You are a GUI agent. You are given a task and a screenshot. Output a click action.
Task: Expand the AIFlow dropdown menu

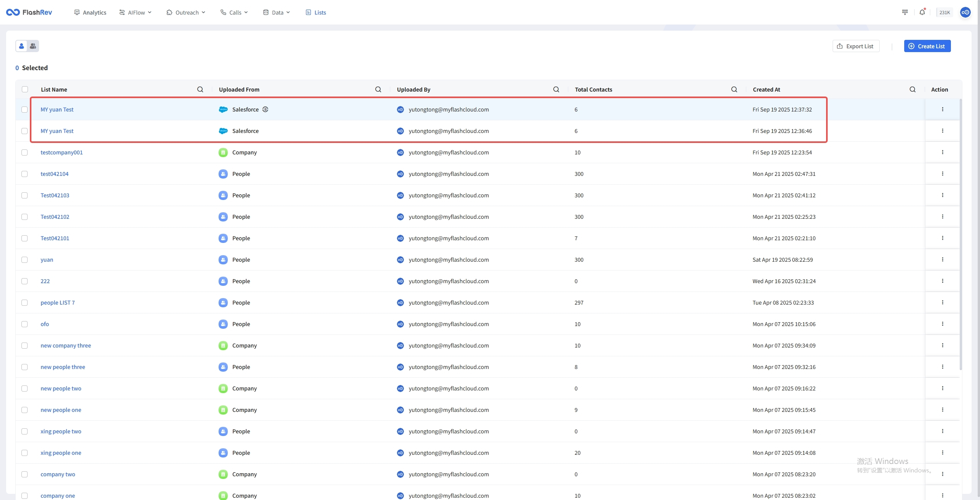click(x=136, y=12)
